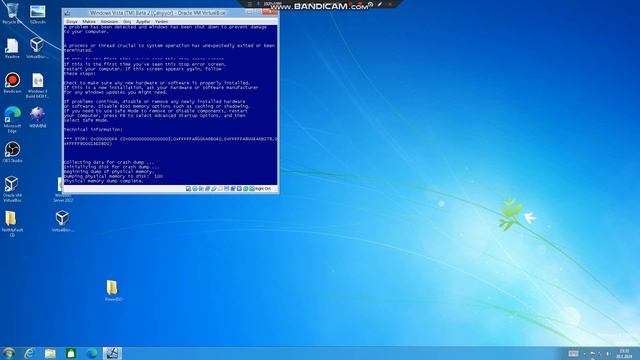This screenshot has width=640, height=360.
Task: Launch Edge from the taskbar
Action: (x=92, y=353)
